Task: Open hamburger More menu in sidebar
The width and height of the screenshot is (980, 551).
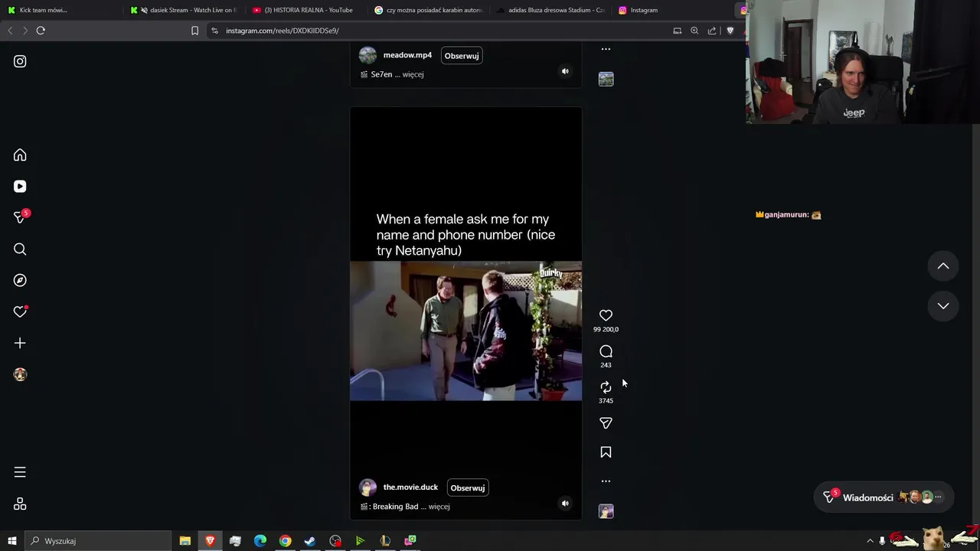Action: [x=20, y=472]
